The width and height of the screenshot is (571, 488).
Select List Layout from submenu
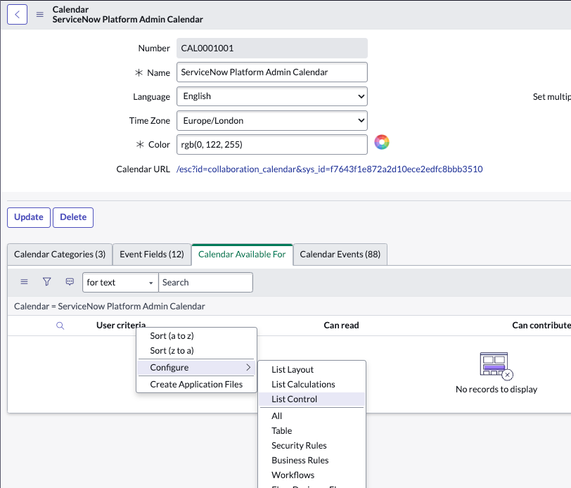(x=292, y=370)
